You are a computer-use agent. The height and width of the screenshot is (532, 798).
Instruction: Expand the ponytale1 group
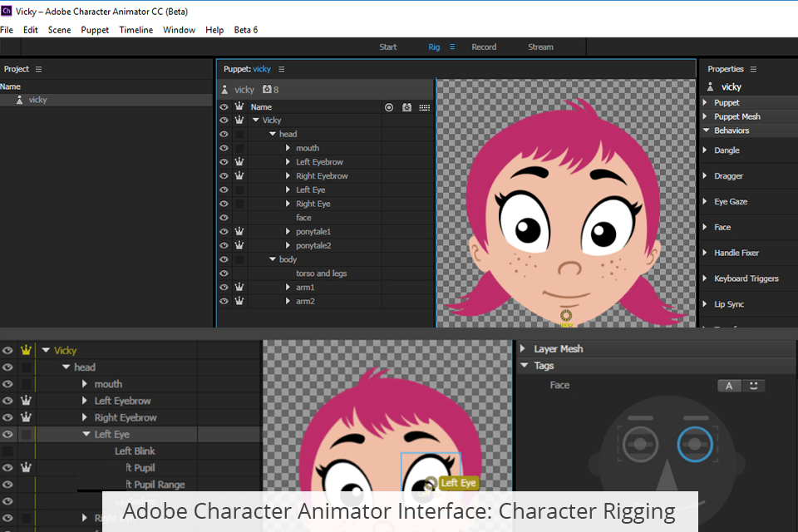[x=288, y=231]
